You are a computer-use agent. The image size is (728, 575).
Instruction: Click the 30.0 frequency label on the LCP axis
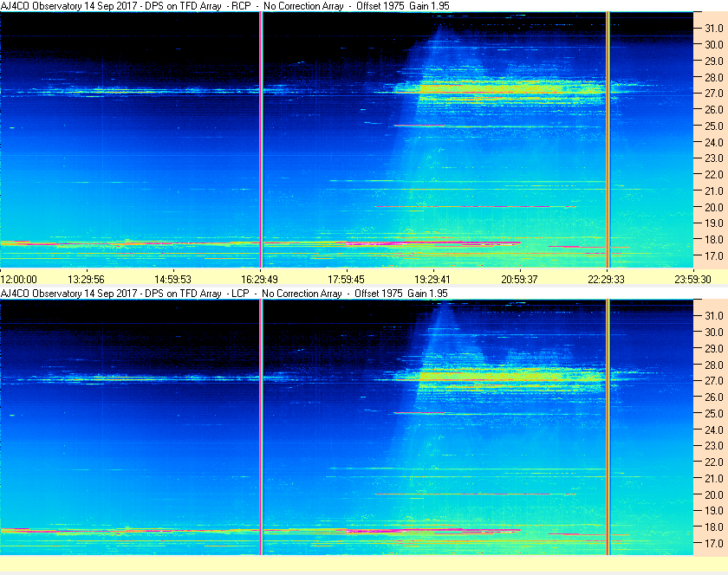tap(714, 332)
